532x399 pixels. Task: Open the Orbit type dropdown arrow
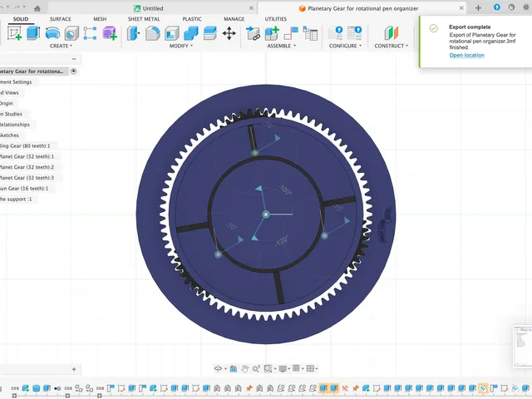225,369
